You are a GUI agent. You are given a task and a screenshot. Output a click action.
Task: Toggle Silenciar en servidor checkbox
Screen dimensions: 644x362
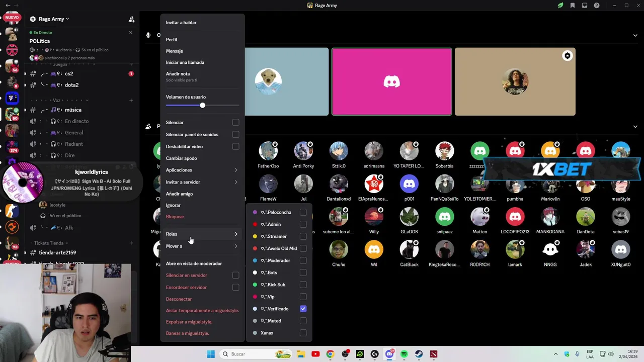(x=235, y=275)
